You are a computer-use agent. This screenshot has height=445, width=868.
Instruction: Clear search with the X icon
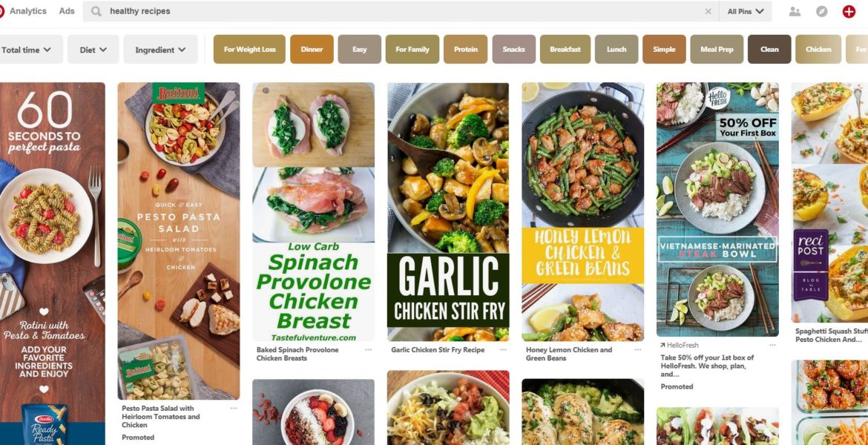click(708, 11)
